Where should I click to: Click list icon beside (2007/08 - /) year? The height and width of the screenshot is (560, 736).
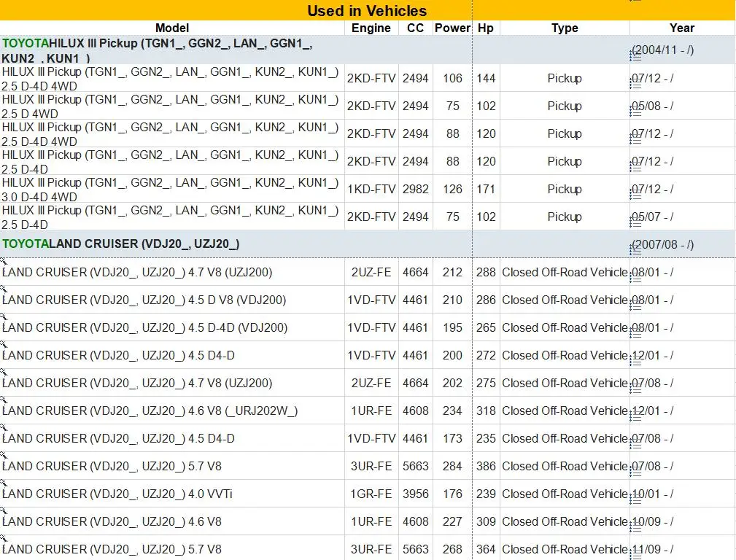pyautogui.click(x=635, y=251)
